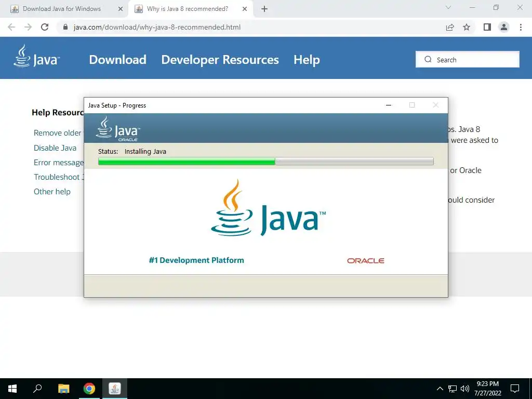Click the Installing Java progress bar
This screenshot has width=532, height=399.
265,161
